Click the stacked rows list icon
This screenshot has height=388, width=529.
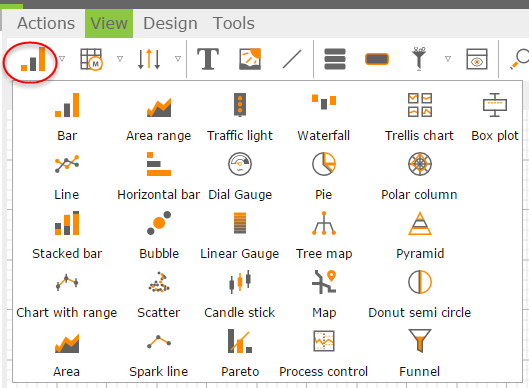click(335, 59)
